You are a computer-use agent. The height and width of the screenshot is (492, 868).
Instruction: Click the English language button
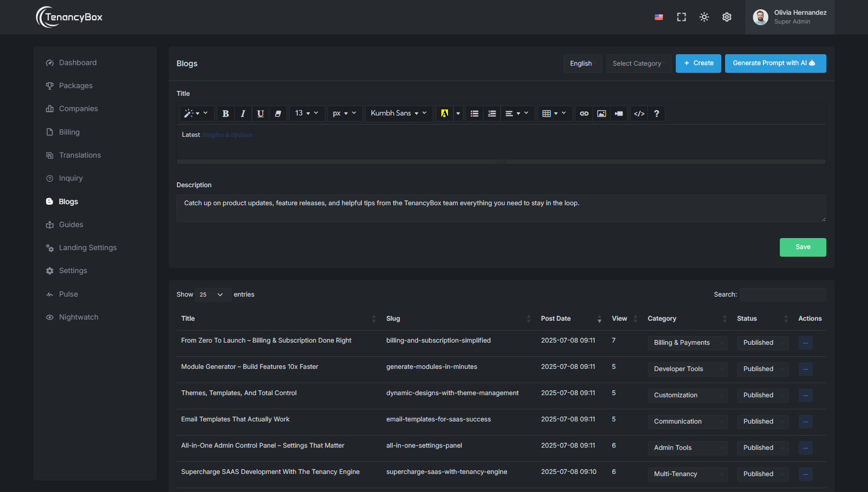(x=583, y=63)
